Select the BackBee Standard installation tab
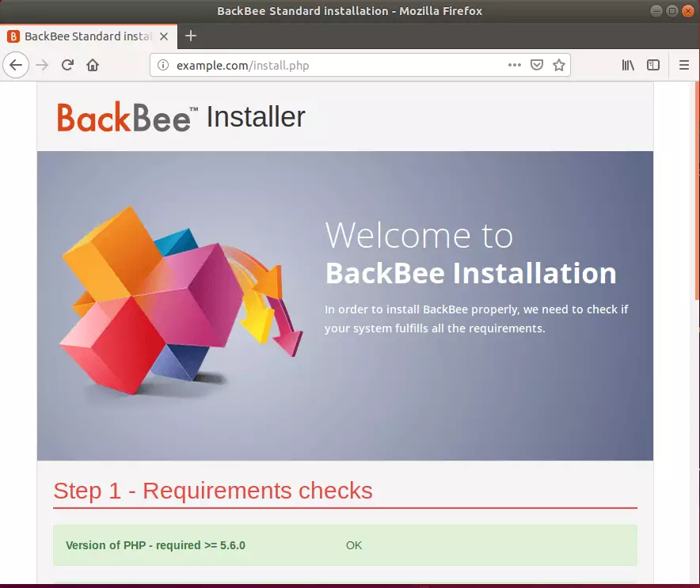Image resolution: width=700 pixels, height=588 pixels. tap(89, 36)
